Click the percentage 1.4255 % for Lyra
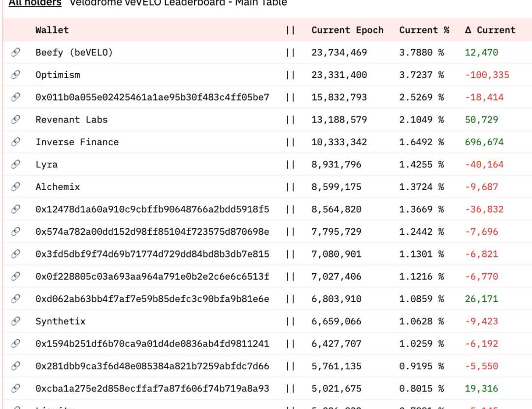532x409 pixels. point(421,164)
